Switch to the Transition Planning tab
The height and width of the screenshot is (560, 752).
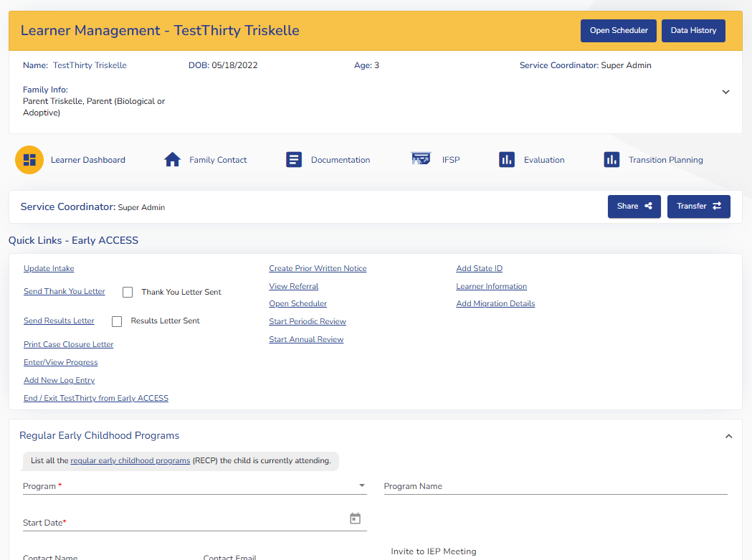pyautogui.click(x=665, y=160)
